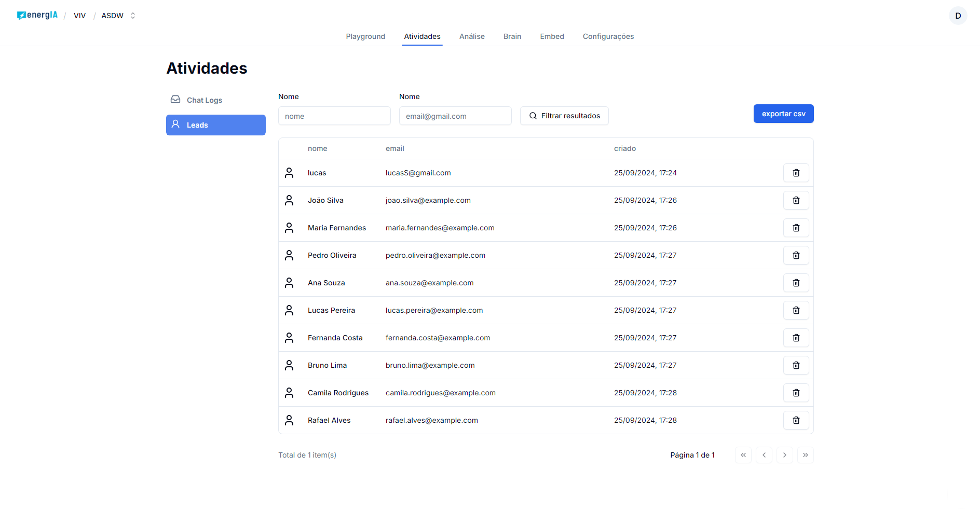
Task: Delete the Maria Fernandes lead
Action: 796,228
